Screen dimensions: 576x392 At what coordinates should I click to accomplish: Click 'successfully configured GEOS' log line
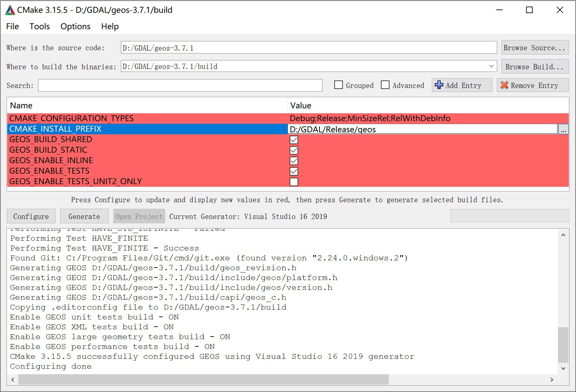pos(212,357)
